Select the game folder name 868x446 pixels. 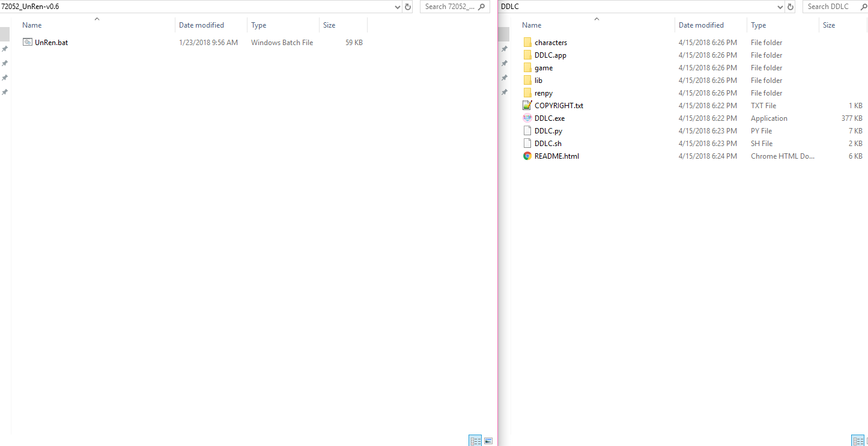544,68
